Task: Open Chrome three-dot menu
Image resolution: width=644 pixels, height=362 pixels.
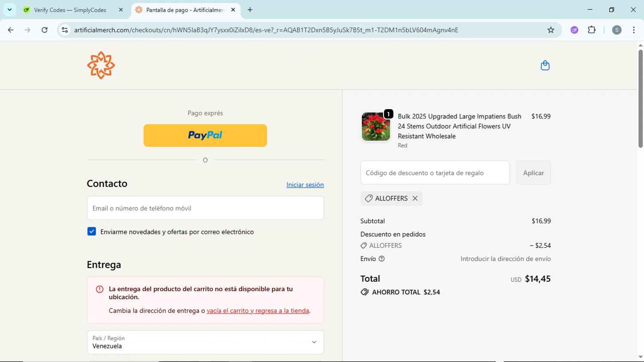Action: click(x=634, y=30)
